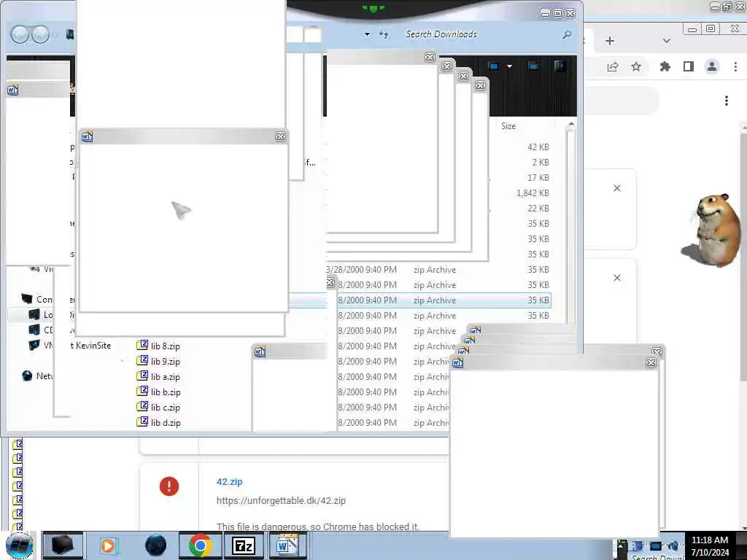Click Chrome share page icon
747x560 pixels.
pyautogui.click(x=613, y=66)
